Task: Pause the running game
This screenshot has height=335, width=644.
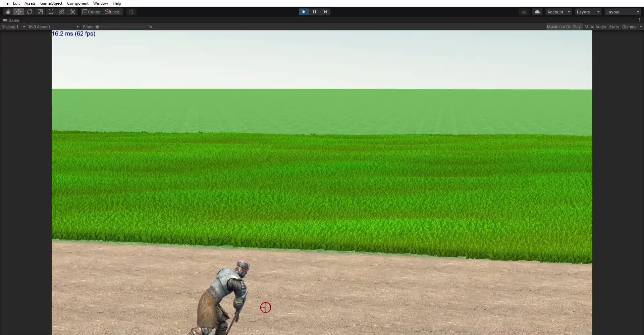Action: [314, 12]
